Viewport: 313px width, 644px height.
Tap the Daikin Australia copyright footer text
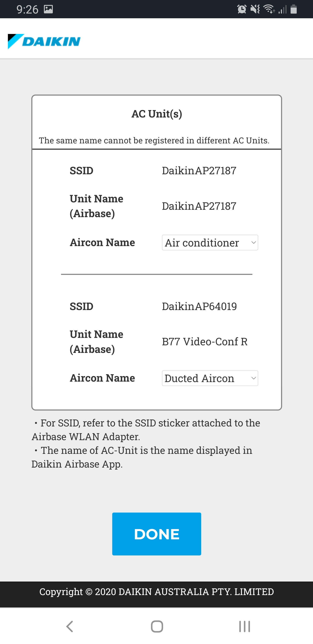click(157, 592)
